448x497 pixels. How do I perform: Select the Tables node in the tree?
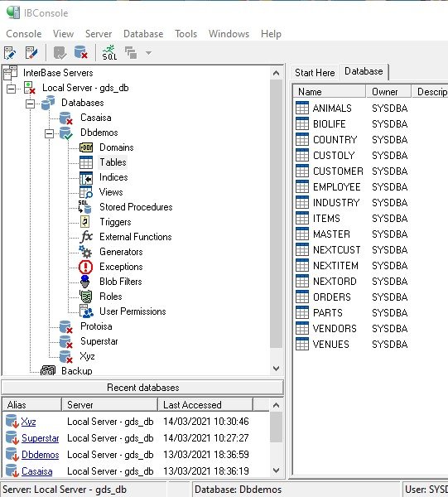click(x=113, y=162)
